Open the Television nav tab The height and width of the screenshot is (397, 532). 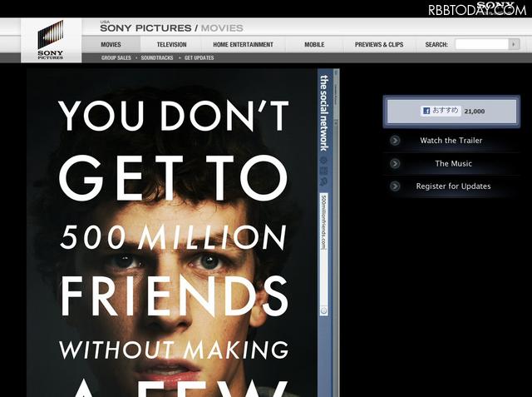(x=172, y=44)
